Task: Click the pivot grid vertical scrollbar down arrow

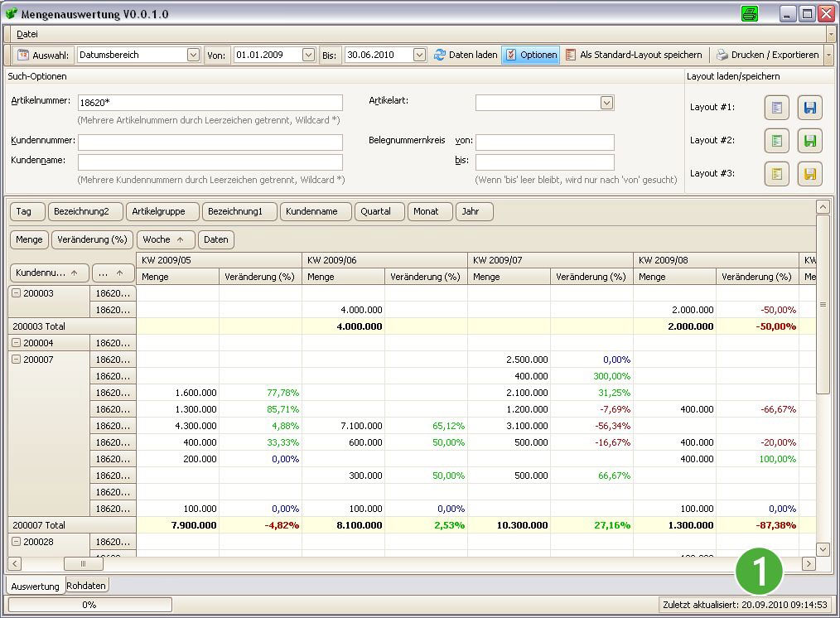Action: pos(823,549)
